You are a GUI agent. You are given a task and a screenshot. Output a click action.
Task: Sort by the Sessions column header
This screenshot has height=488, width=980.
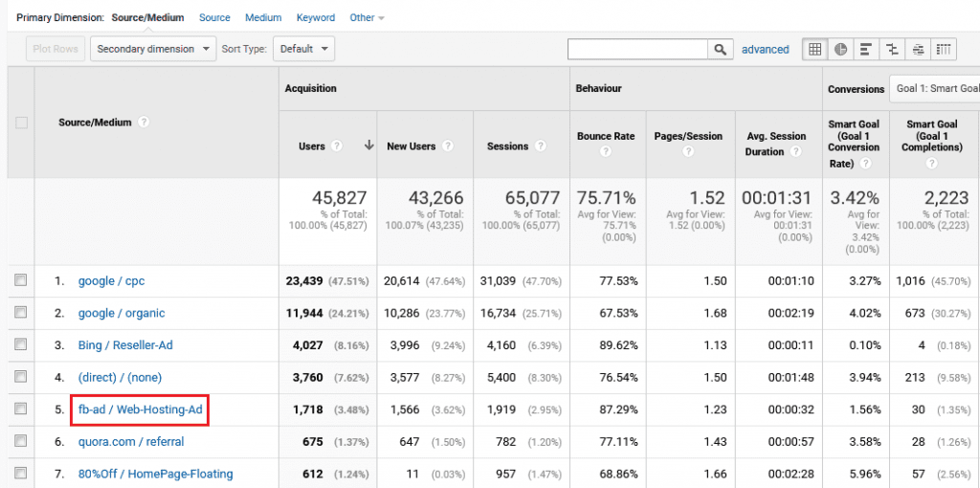click(508, 146)
